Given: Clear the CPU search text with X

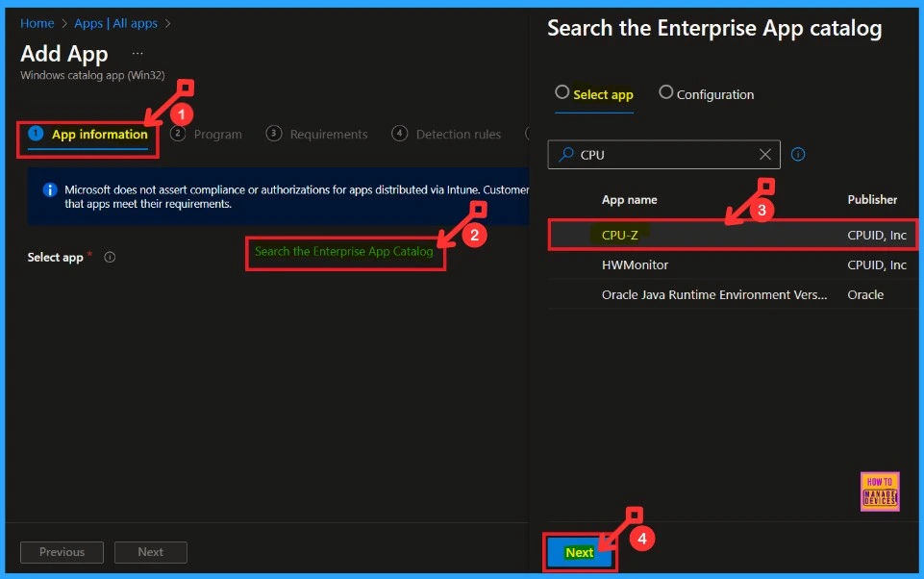Looking at the screenshot, I should [765, 155].
